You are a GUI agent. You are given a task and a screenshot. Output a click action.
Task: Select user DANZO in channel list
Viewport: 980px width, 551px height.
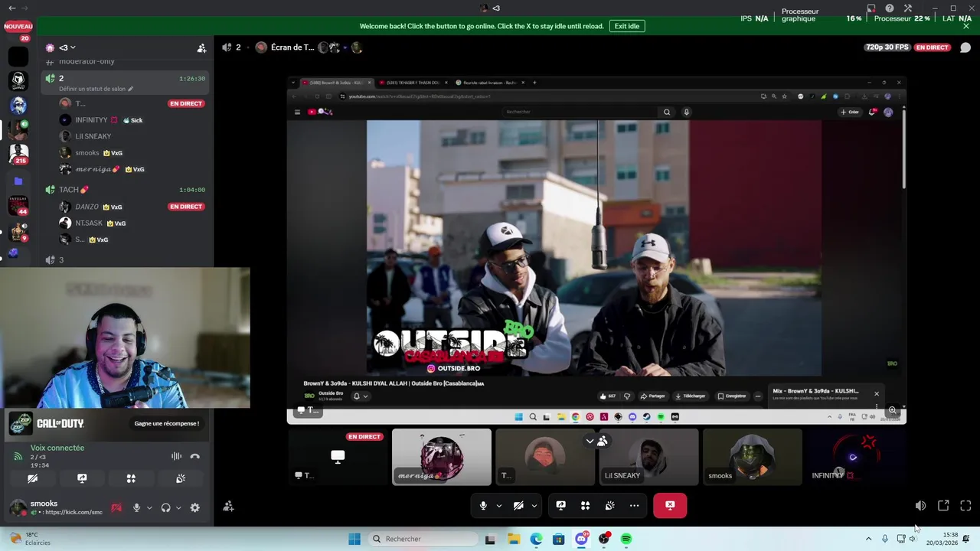(126, 207)
